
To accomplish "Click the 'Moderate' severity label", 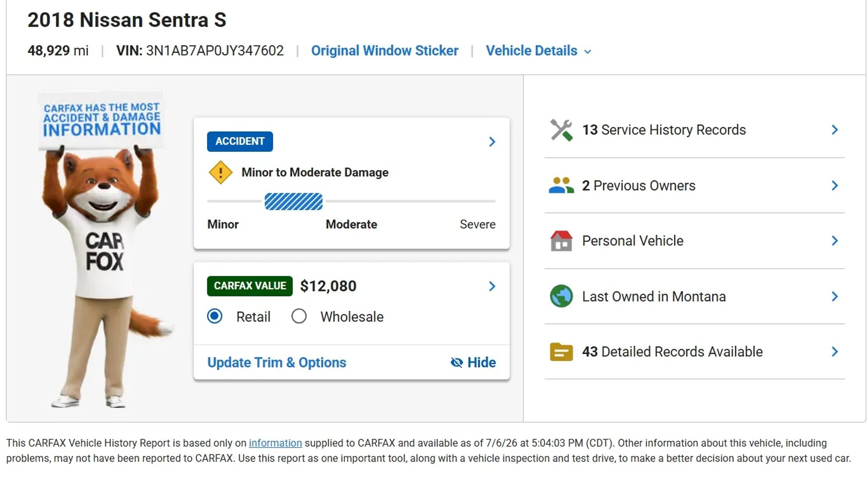I will 351,225.
